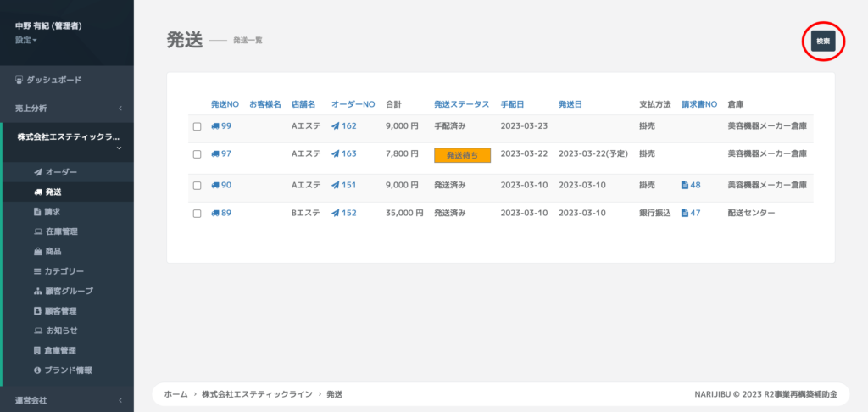The width and height of the screenshot is (868, 412).
Task: Open the オーダー menu item
Action: point(61,172)
